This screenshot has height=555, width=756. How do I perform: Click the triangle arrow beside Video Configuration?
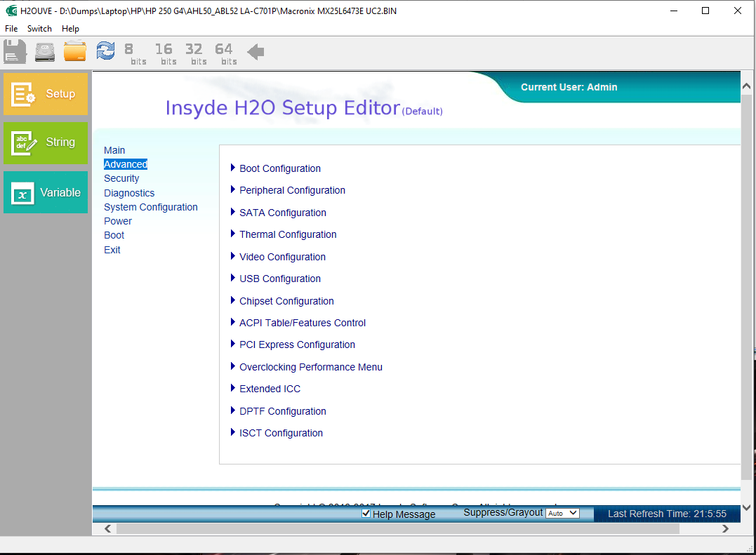click(x=233, y=256)
